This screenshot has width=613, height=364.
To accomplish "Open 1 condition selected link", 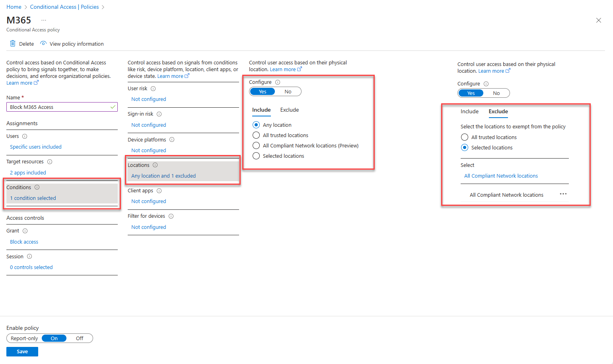I will click(33, 198).
